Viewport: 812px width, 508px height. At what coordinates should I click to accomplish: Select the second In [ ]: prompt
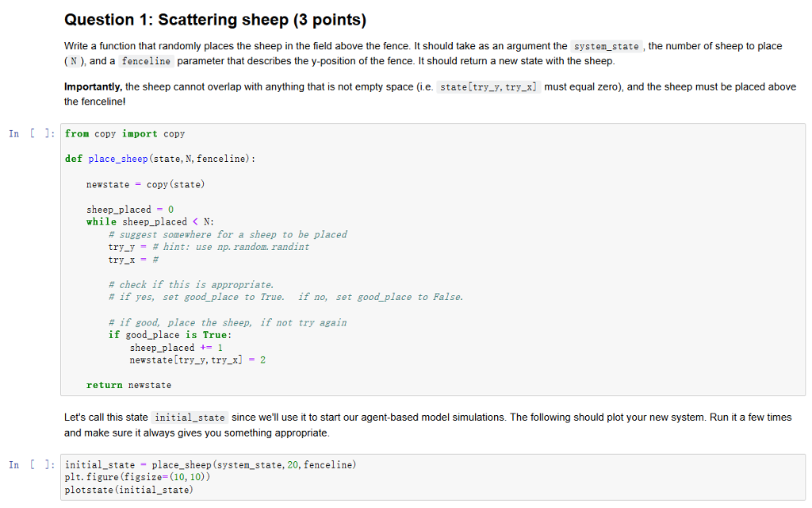(x=31, y=464)
